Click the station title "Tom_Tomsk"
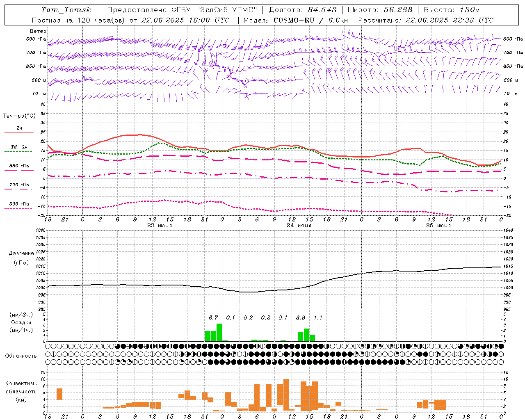Viewport: 525px width, 420px height. click(66, 10)
